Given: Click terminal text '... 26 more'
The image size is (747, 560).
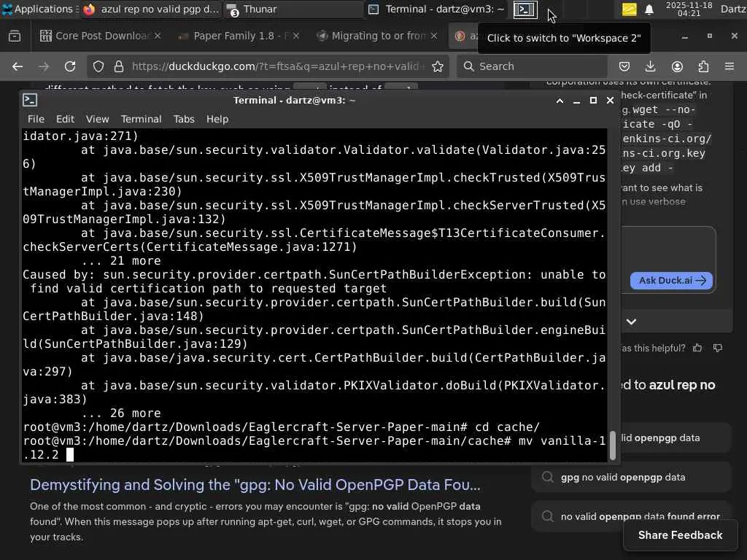Looking at the screenshot, I should tap(121, 413).
